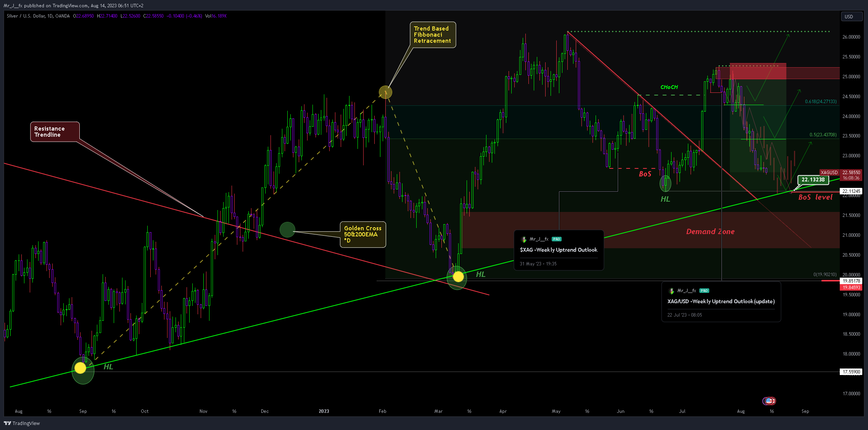
Task: Select the CHoCH text label
Action: click(669, 87)
